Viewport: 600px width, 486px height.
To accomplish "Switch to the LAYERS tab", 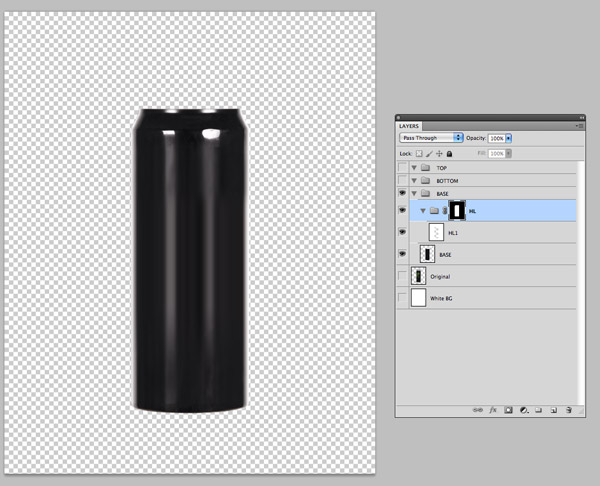I will pos(409,126).
